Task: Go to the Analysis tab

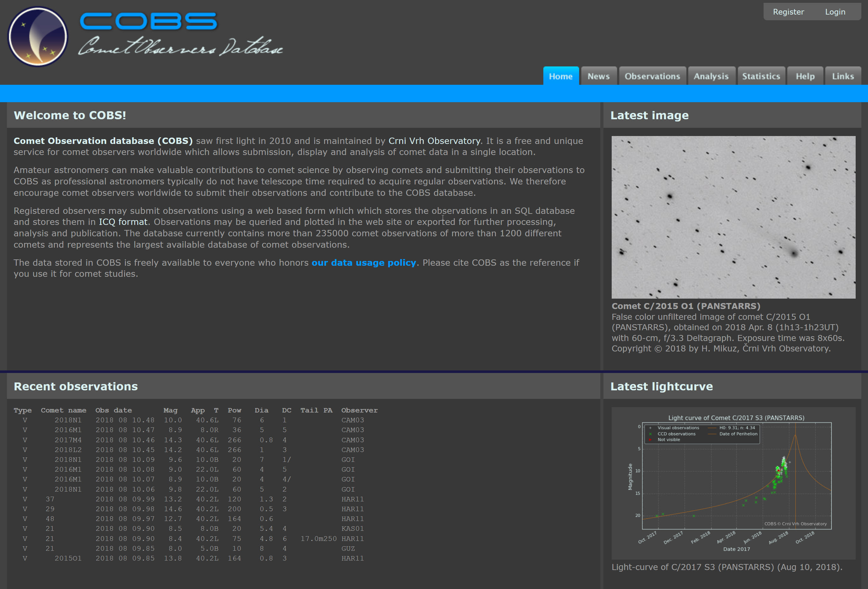Action: (711, 76)
